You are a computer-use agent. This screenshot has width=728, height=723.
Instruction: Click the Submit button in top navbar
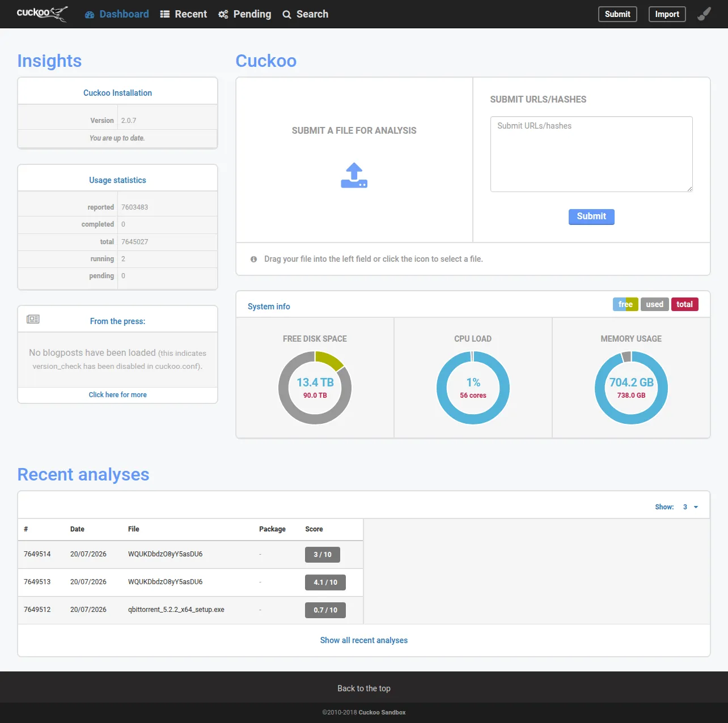tap(617, 14)
